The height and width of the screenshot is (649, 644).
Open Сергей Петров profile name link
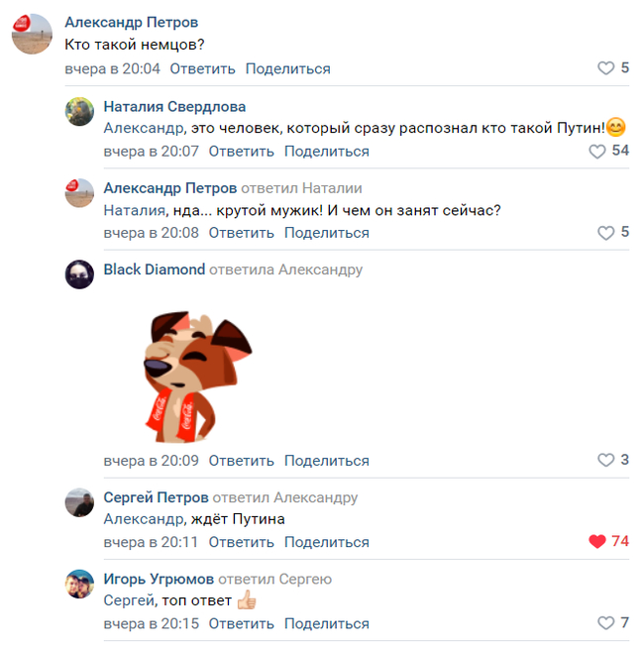tap(156, 497)
